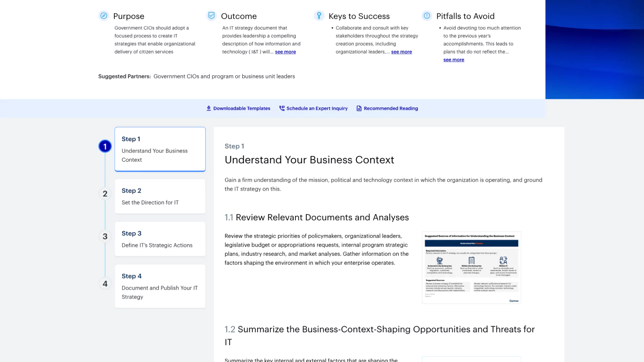644x362 pixels.
Task: Switch to Step 4 Document and Publish
Action: (x=160, y=286)
